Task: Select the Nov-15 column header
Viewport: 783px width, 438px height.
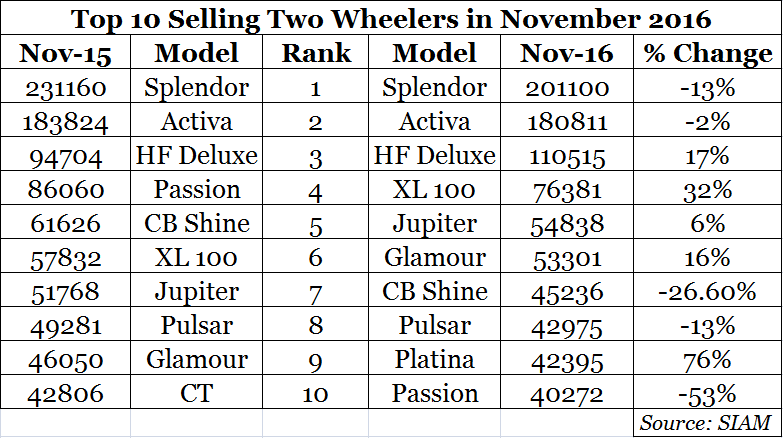Action: point(66,53)
